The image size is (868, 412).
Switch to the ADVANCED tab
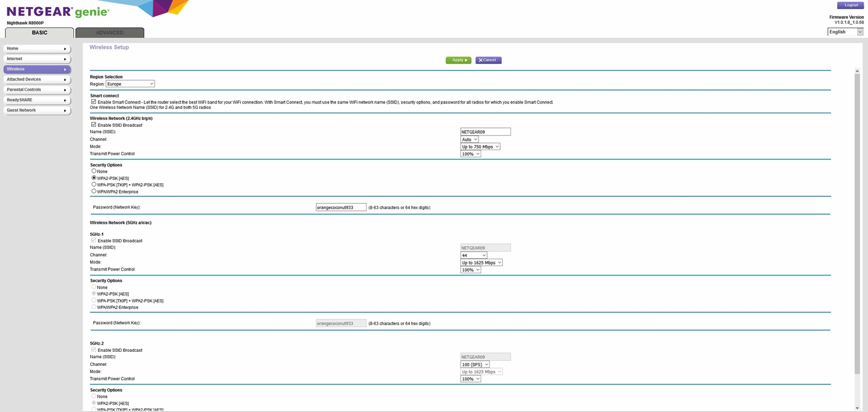(110, 33)
